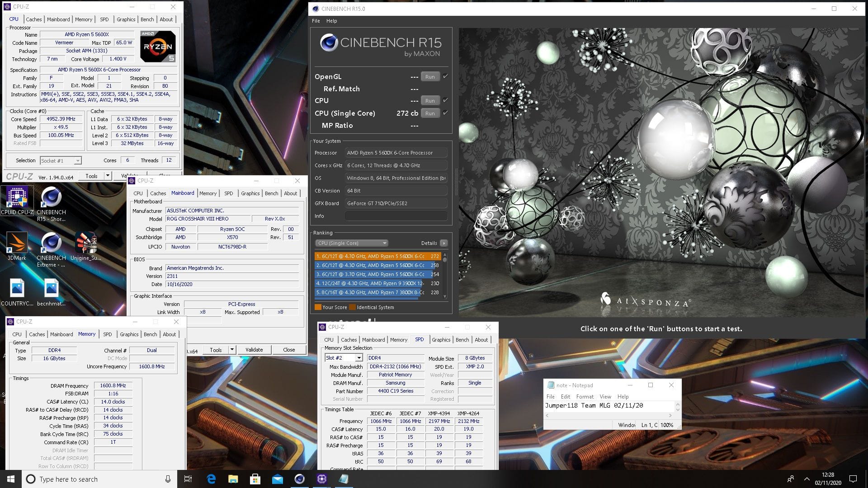
Task: Open the notification center icon
Action: (853, 479)
